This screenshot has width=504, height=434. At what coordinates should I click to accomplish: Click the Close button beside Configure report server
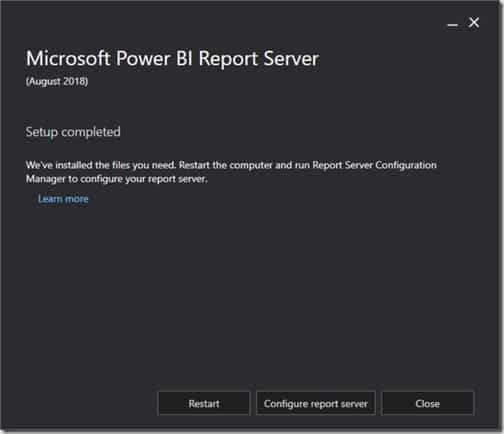(x=427, y=403)
